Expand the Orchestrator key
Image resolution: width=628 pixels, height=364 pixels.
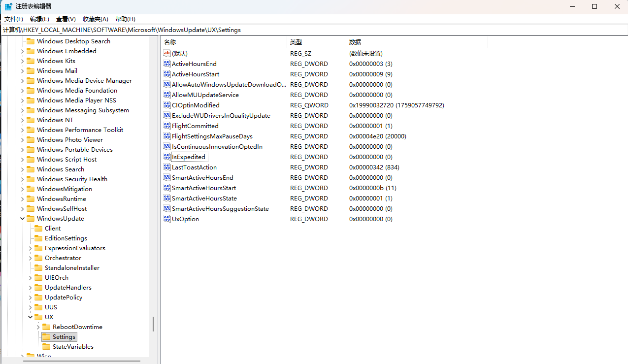tap(30, 258)
